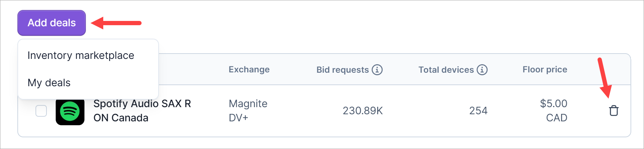Select the Spotify Audio deal checkbox

click(x=41, y=111)
